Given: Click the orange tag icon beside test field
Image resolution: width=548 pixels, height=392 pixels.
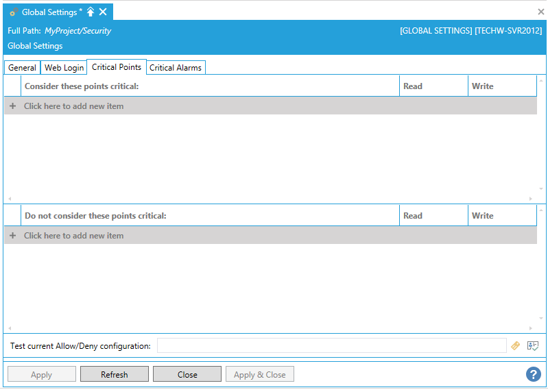Looking at the screenshot, I should 516,346.
